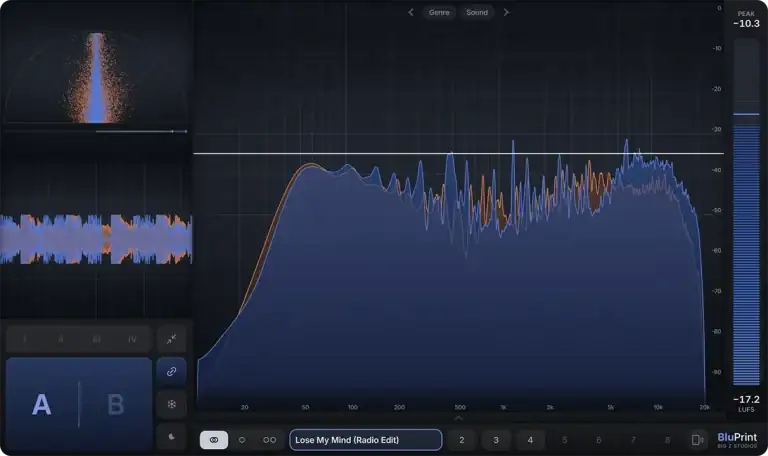This screenshot has width=768, height=456.
Task: Click the snowflake freeze icon
Action: pyautogui.click(x=171, y=404)
